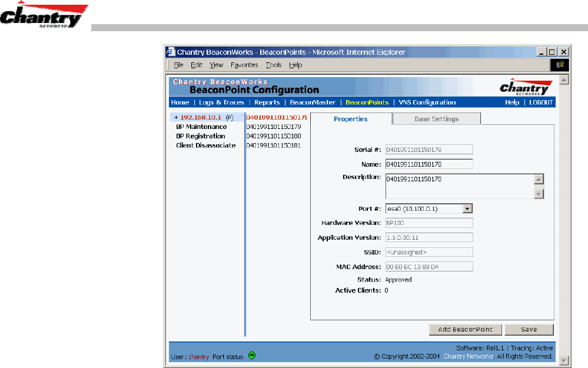The image size is (588, 368).
Task: Open the View menu
Action: [217, 65]
